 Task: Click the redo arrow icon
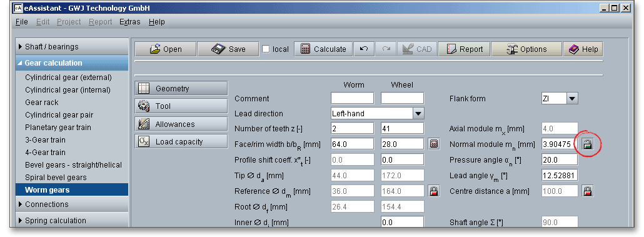(x=386, y=49)
